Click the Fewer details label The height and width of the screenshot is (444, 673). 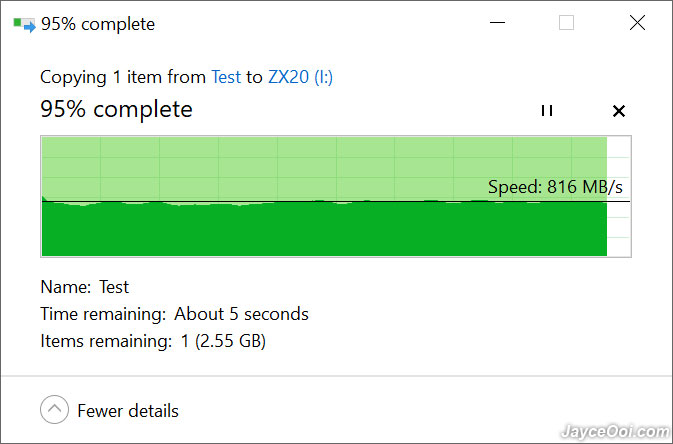[x=128, y=411]
